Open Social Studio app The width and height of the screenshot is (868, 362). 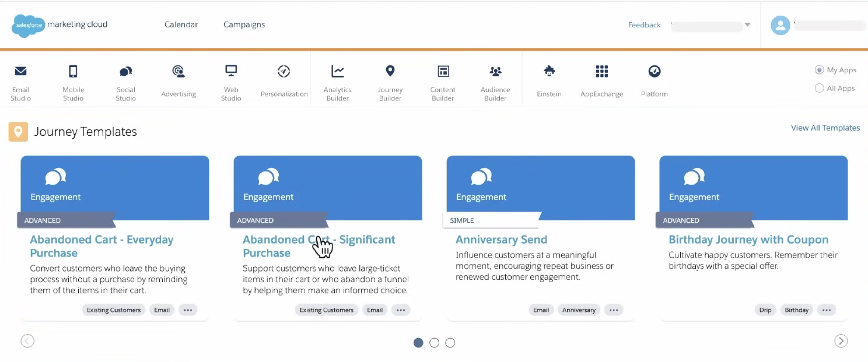[125, 83]
